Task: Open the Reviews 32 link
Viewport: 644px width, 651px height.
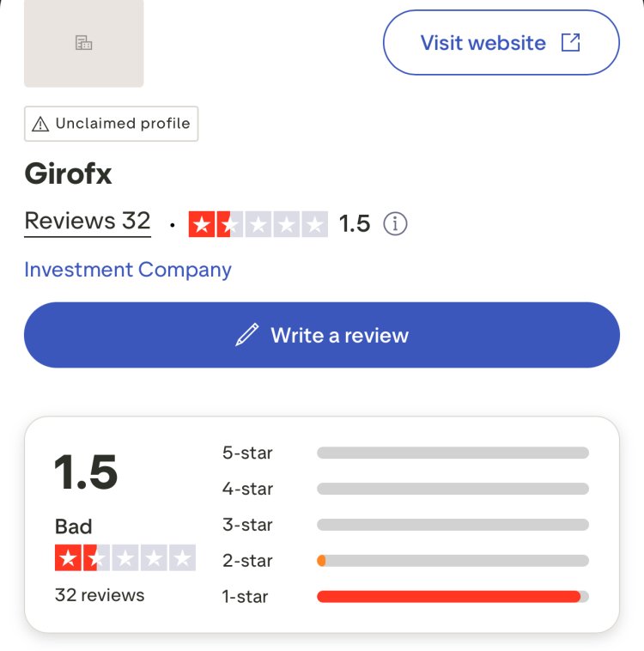Action: pos(88,222)
